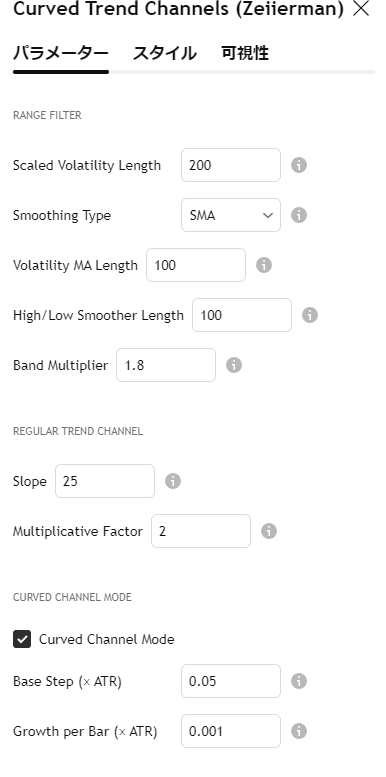Show info tooltip for Volatility MA Length
The image size is (386, 777).
coord(264,265)
